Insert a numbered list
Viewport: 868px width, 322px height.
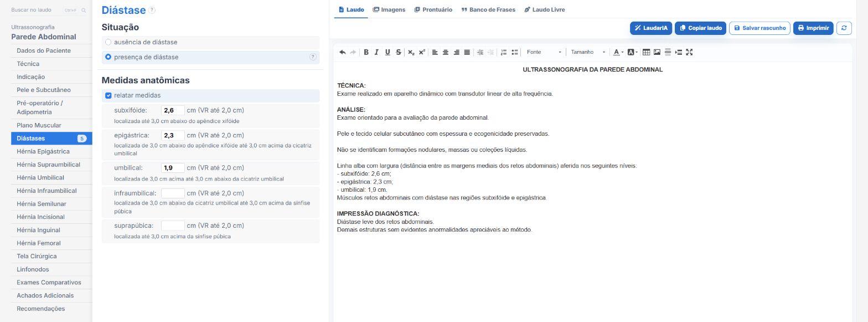(x=504, y=52)
